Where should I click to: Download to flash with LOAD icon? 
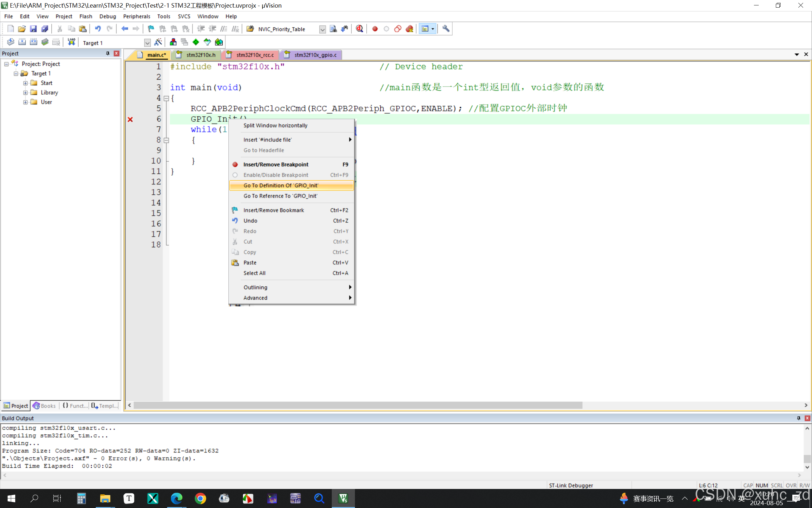(x=71, y=42)
